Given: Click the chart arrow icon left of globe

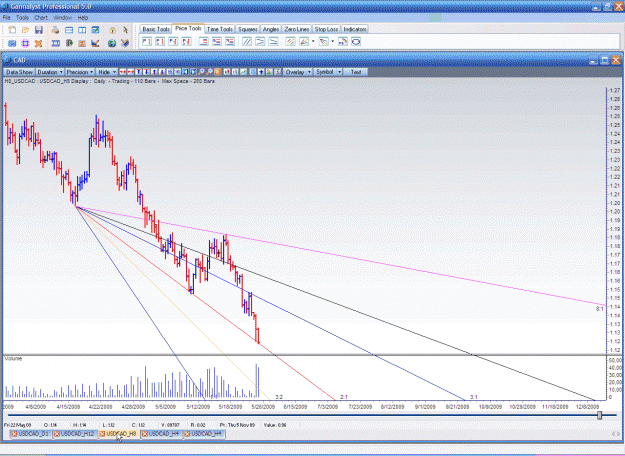Looking at the screenshot, I should pyautogui.click(x=95, y=43).
